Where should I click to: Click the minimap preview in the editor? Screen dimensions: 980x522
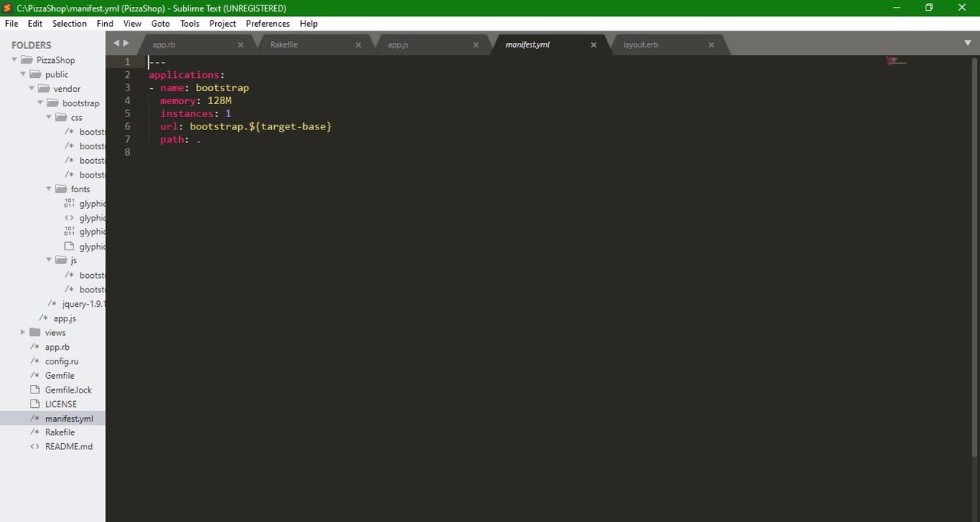[x=896, y=60]
